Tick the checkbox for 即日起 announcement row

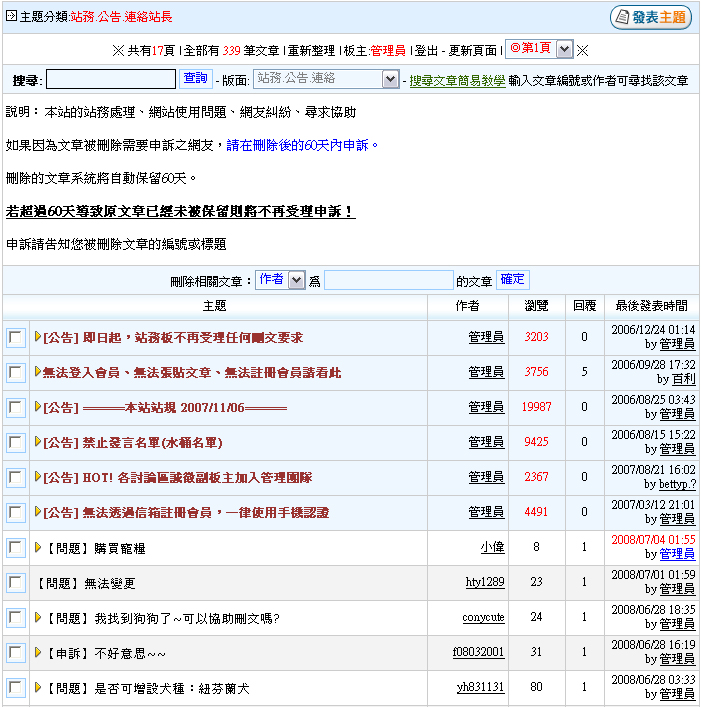(x=16, y=338)
